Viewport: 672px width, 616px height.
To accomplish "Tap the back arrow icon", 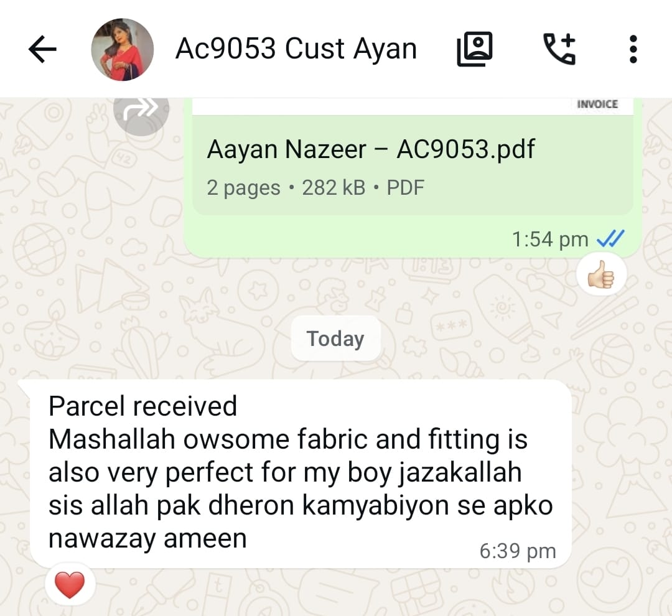I will point(42,49).
